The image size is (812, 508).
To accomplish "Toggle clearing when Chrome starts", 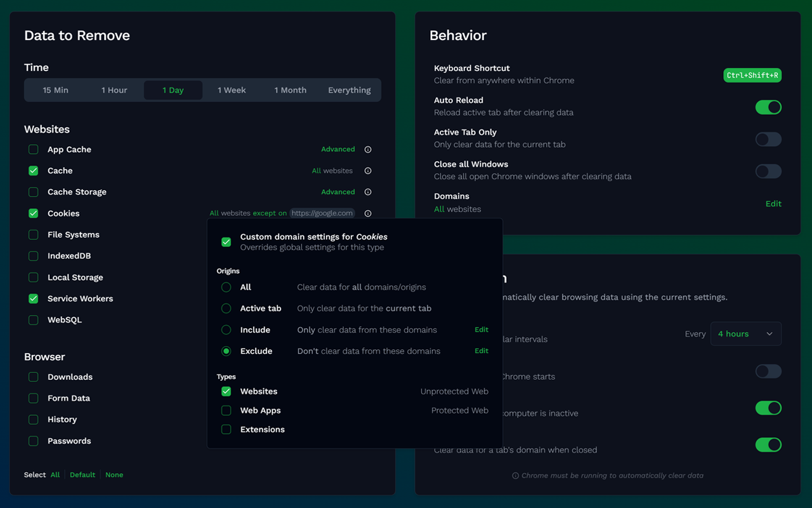I will pos(768,371).
